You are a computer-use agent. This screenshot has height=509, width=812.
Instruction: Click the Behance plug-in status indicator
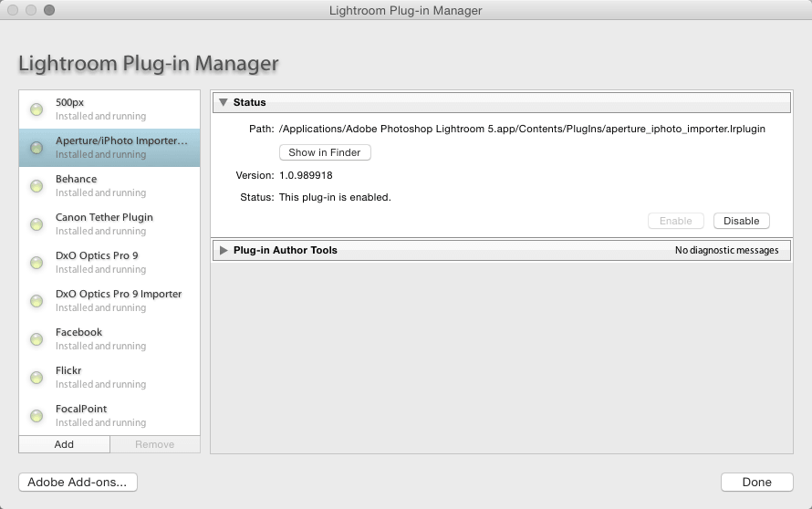coord(36,186)
